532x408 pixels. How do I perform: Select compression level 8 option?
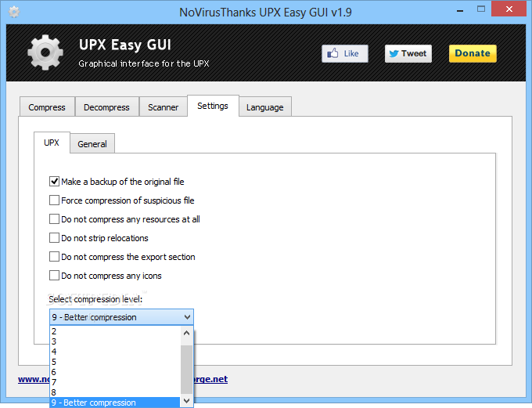[115, 392]
